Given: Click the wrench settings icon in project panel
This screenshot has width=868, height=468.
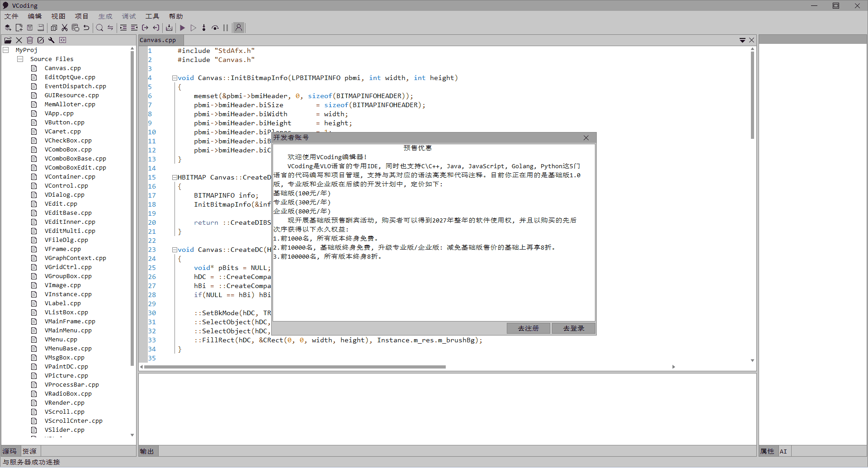Looking at the screenshot, I should [52, 40].
